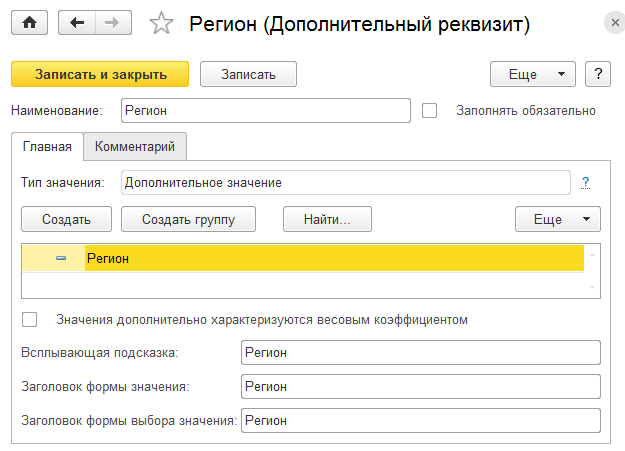This screenshot has width=625, height=451.
Task: Toggle the весовым коэффициентом values checkbox
Action: (30, 320)
